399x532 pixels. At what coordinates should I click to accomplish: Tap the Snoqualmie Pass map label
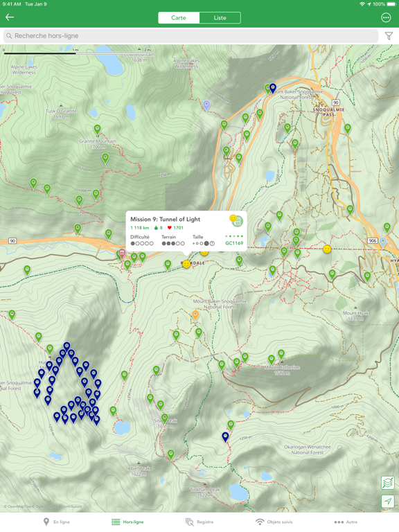[328, 112]
